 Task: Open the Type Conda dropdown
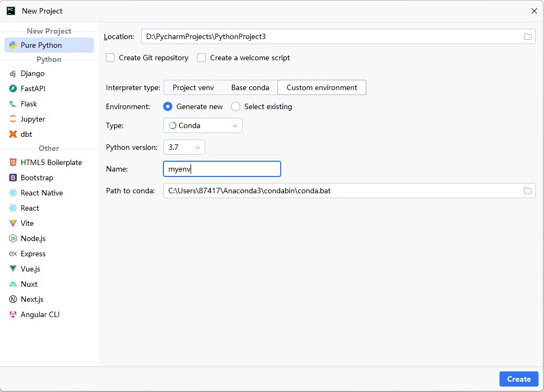203,125
